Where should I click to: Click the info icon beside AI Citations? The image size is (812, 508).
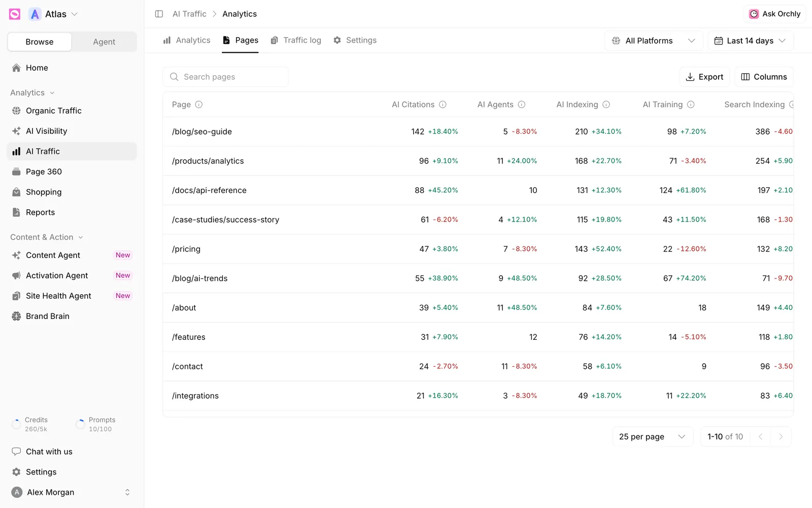click(x=443, y=105)
